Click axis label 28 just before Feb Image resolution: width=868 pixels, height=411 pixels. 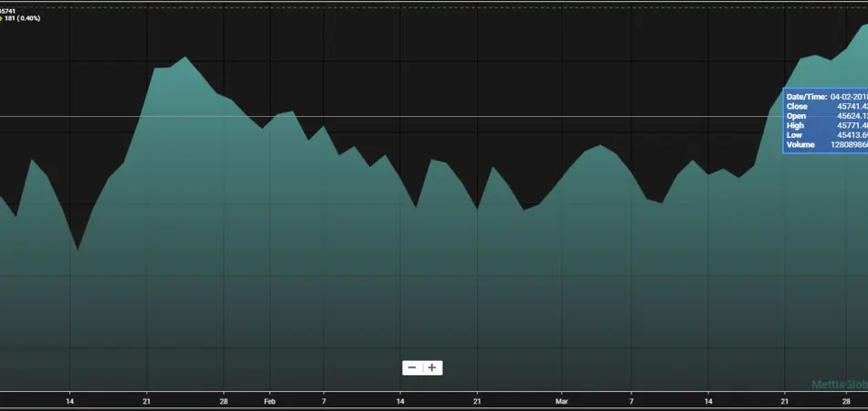coord(224,400)
